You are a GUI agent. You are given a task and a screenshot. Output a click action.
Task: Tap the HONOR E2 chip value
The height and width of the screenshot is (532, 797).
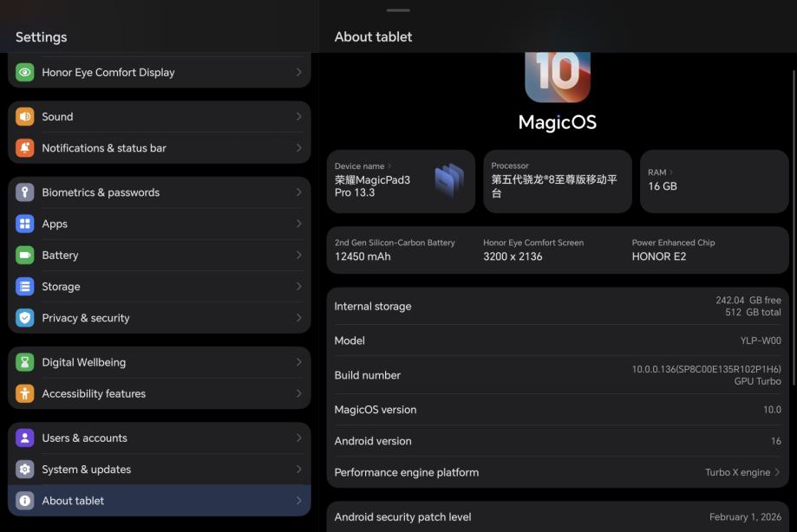pyautogui.click(x=659, y=256)
